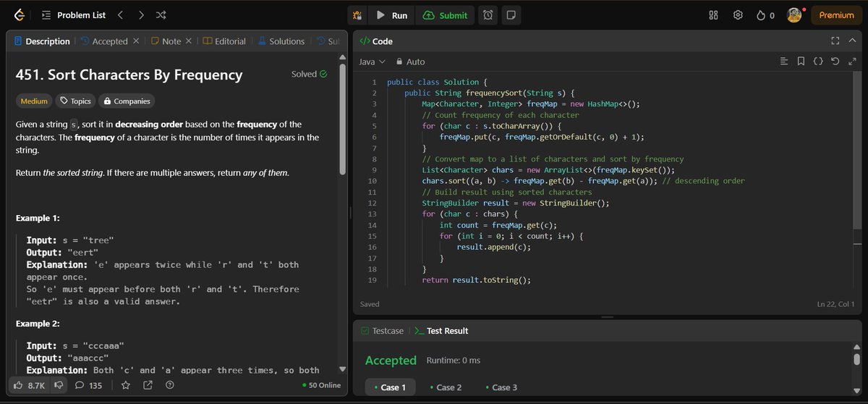868x404 pixels.
Task: Open the Problem List panel
Action: (74, 15)
